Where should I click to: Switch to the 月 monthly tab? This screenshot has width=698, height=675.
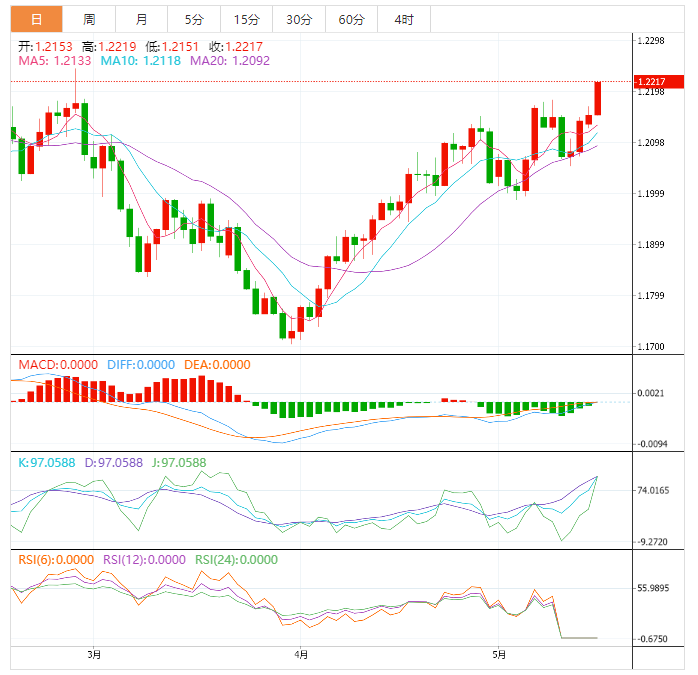coord(141,19)
